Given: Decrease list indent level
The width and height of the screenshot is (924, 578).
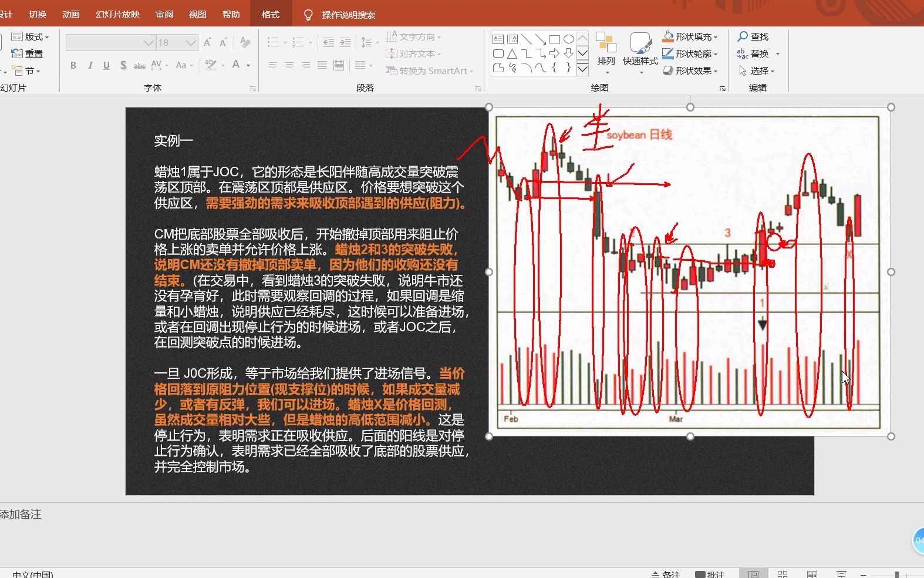Looking at the screenshot, I should [x=329, y=42].
